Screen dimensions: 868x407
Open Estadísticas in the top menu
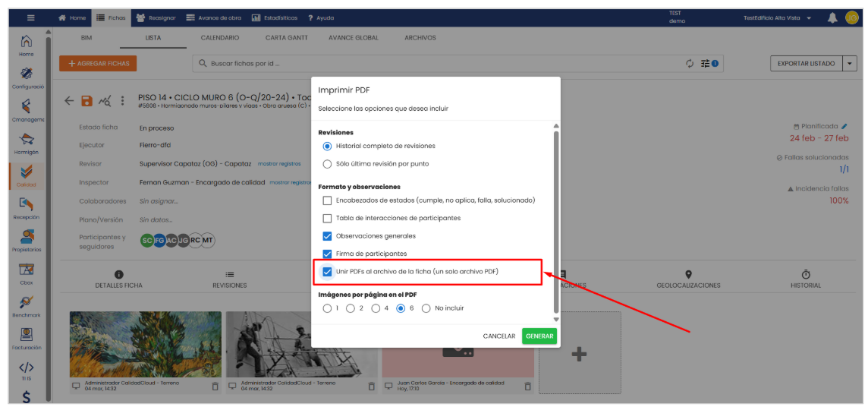(275, 18)
